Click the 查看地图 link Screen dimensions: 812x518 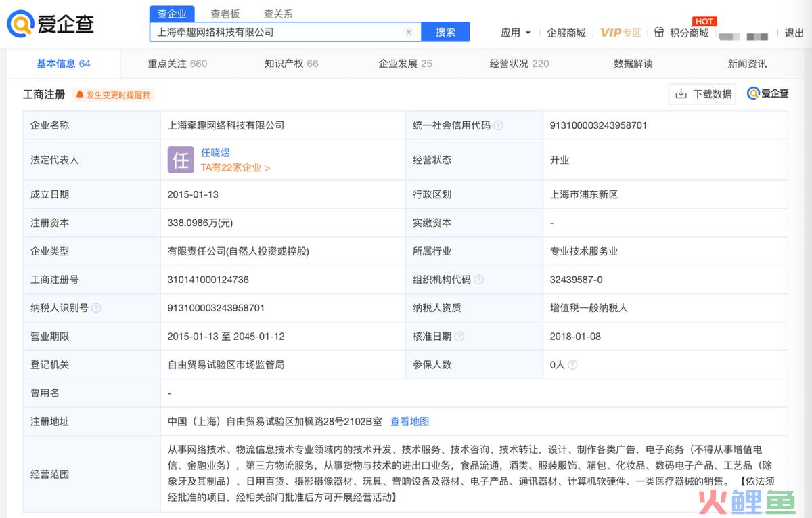pyautogui.click(x=410, y=422)
